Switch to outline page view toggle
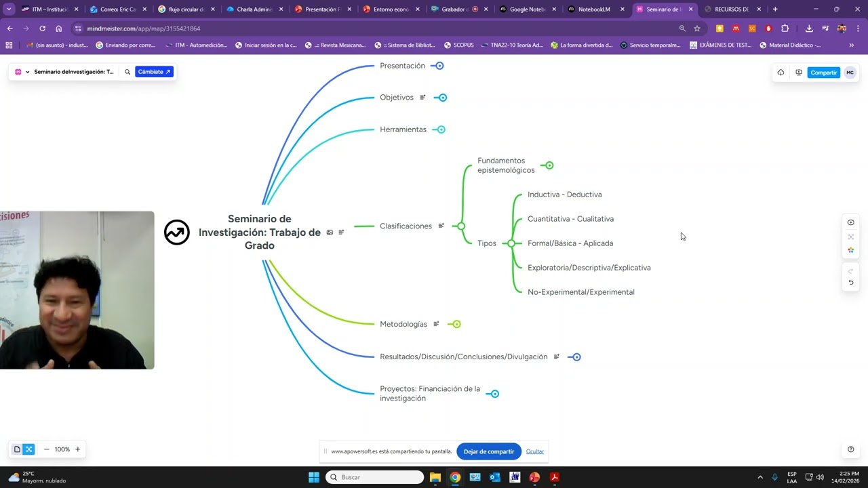868x488 pixels. tap(18, 449)
